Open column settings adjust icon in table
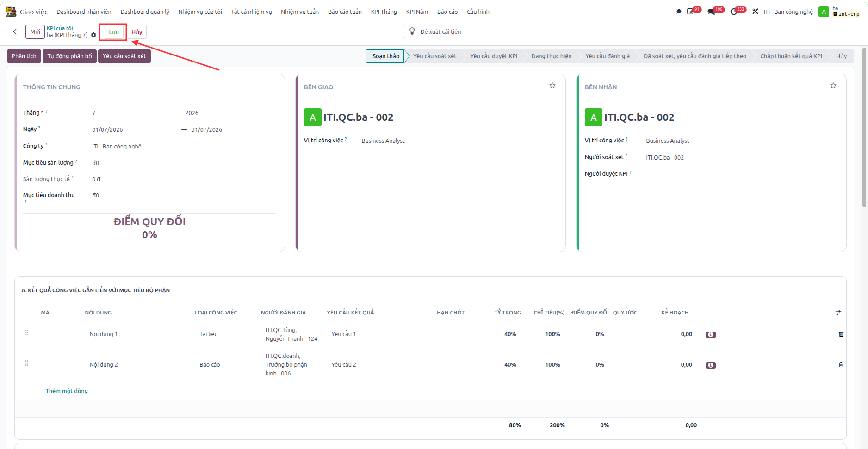This screenshot has height=449, width=868. [x=838, y=313]
